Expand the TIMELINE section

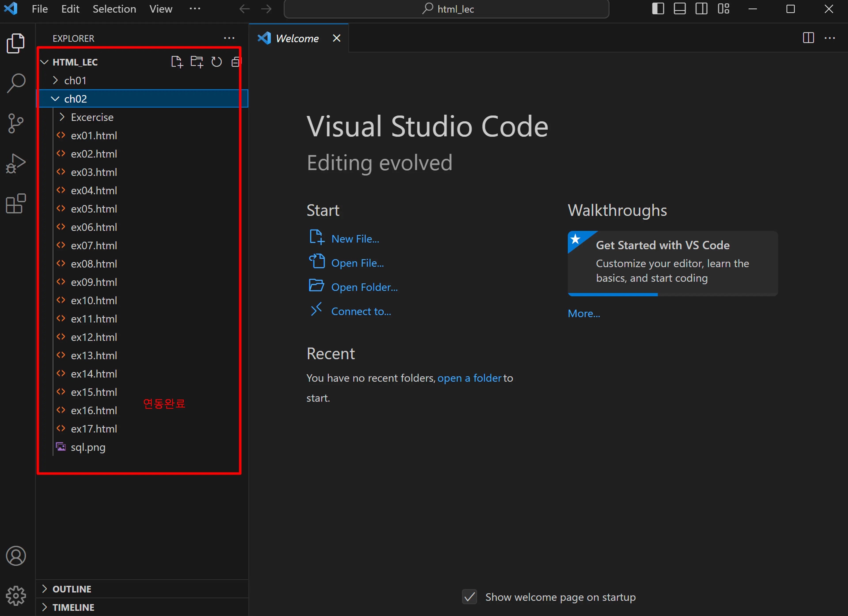pos(142,607)
